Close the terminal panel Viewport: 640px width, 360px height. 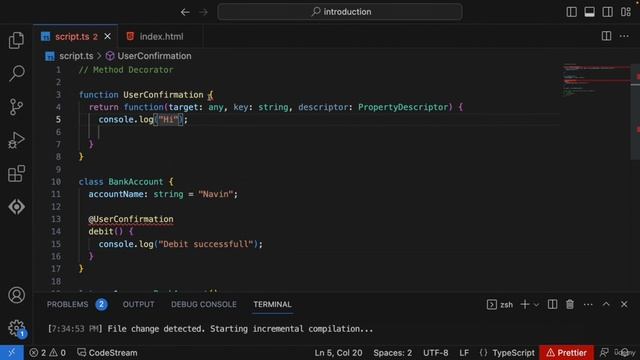click(x=624, y=304)
